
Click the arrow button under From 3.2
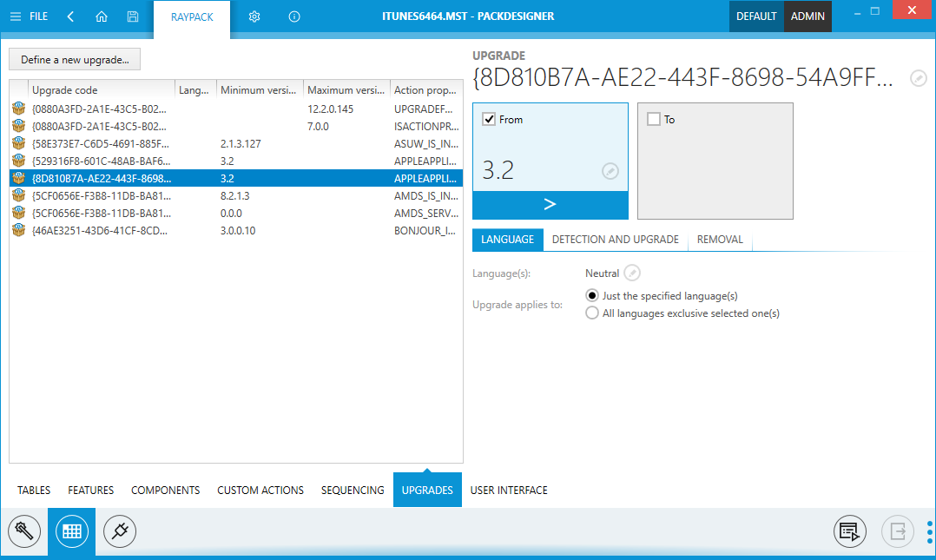[550, 205]
